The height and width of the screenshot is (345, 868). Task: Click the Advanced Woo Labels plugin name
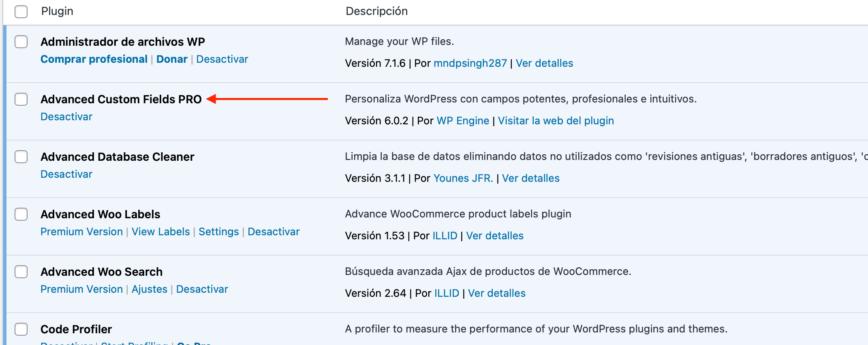click(x=100, y=214)
